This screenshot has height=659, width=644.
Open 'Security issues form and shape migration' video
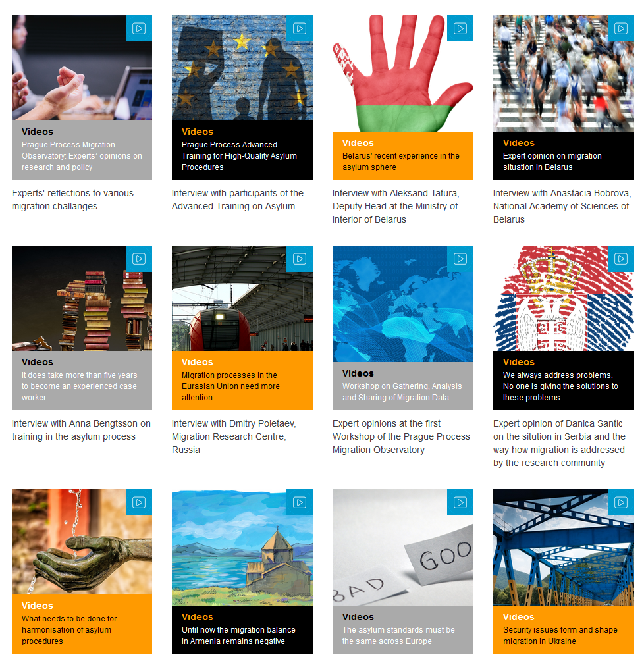[x=560, y=635]
